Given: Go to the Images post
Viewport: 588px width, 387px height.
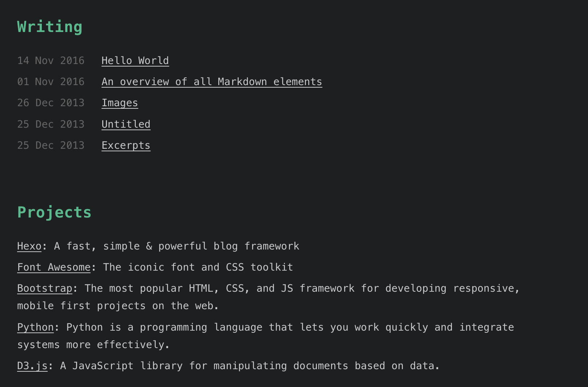Looking at the screenshot, I should pyautogui.click(x=119, y=103).
